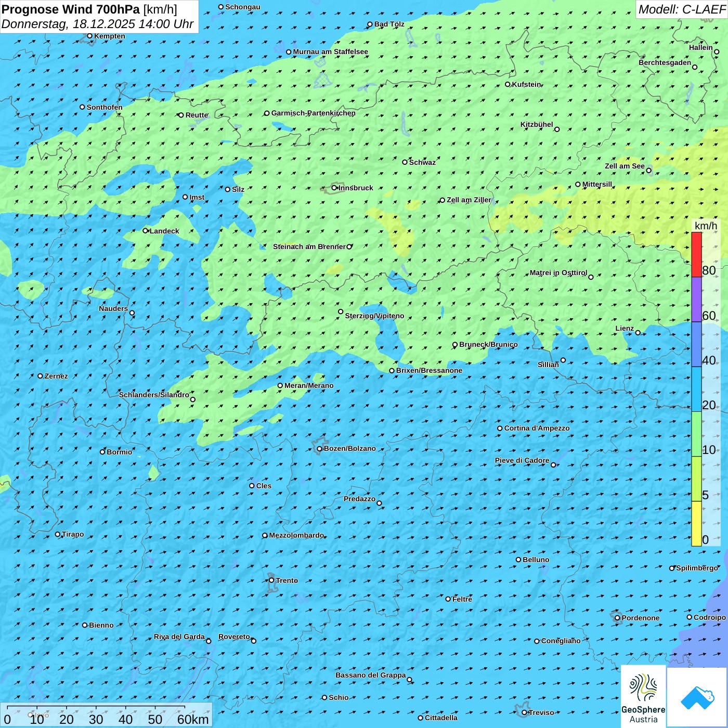Click the green 10 km/h legend band

coord(696,434)
